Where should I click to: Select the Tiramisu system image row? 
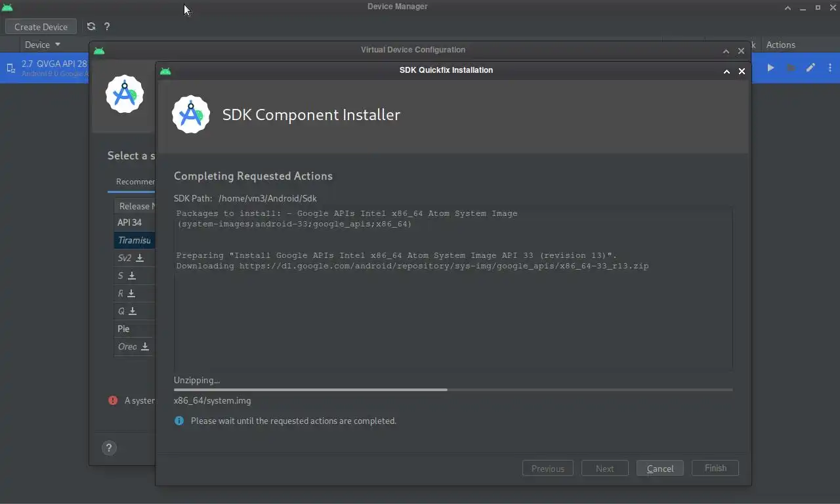[135, 240]
